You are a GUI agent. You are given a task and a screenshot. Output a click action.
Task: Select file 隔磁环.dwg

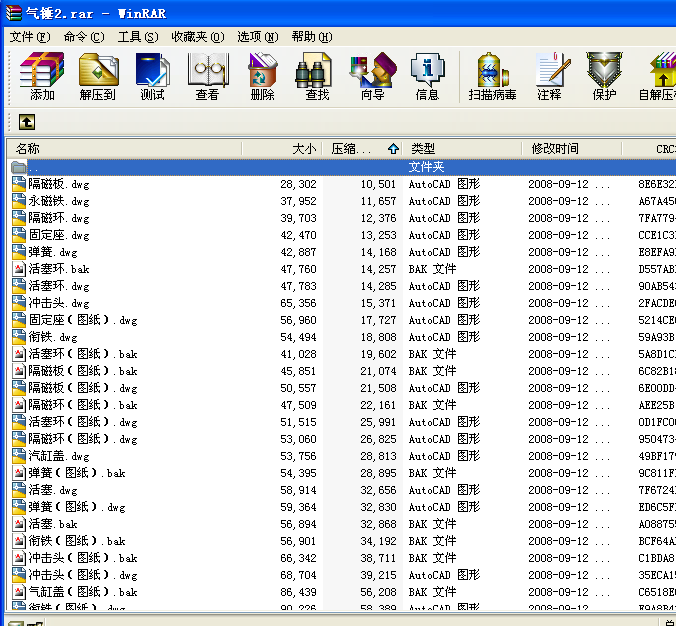(59, 218)
